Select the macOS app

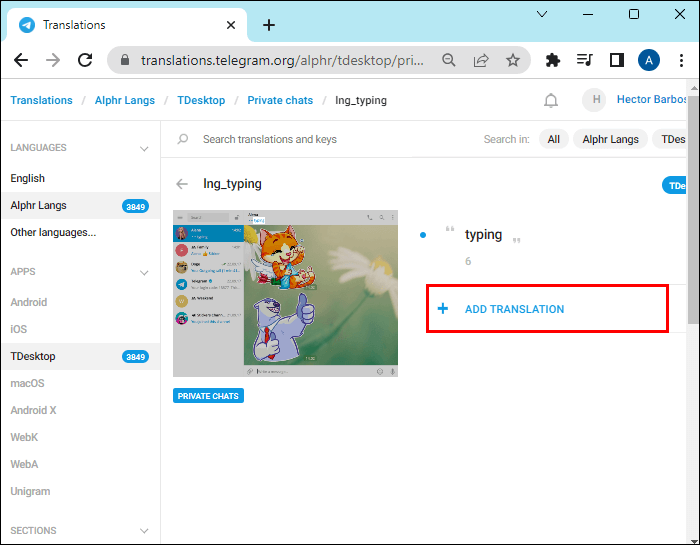coord(81,383)
